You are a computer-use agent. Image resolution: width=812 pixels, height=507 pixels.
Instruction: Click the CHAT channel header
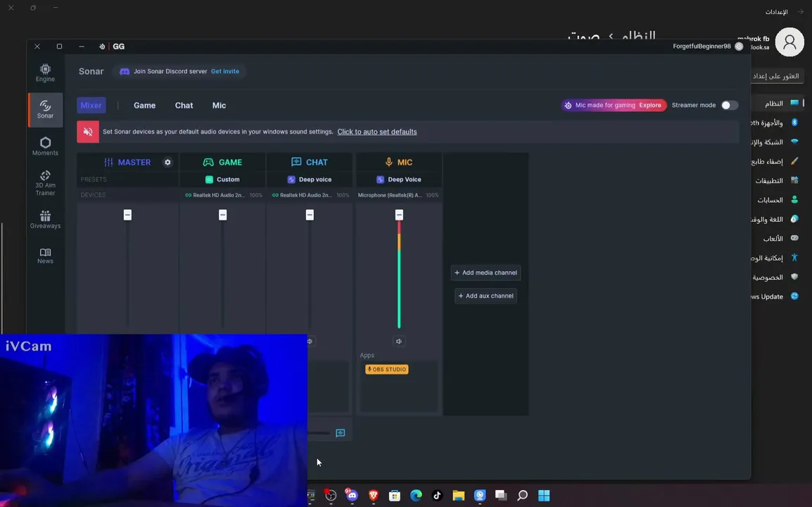[310, 162]
